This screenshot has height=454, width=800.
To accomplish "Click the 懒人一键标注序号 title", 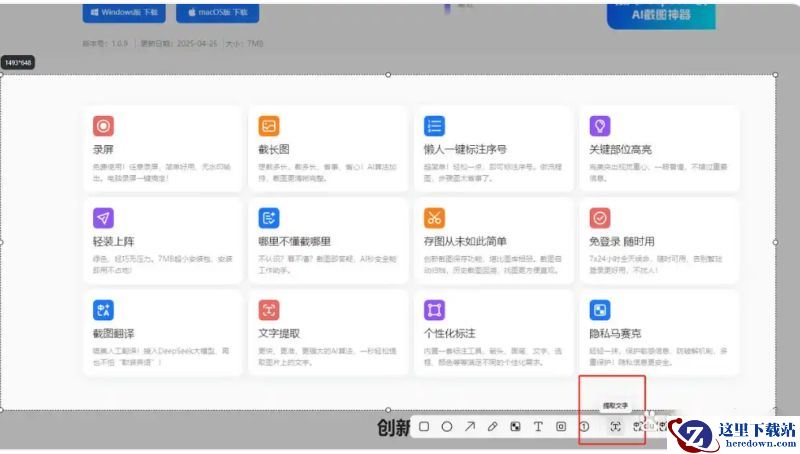I will point(465,149).
